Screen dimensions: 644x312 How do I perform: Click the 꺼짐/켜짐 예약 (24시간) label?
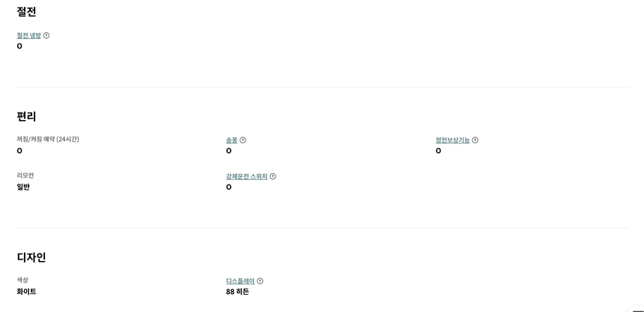(48, 139)
